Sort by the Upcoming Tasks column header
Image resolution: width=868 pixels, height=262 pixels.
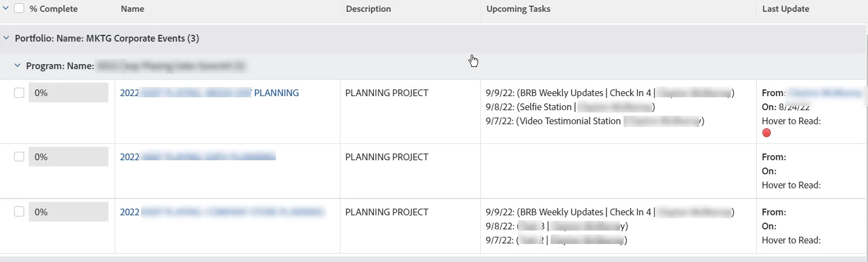pos(518,9)
